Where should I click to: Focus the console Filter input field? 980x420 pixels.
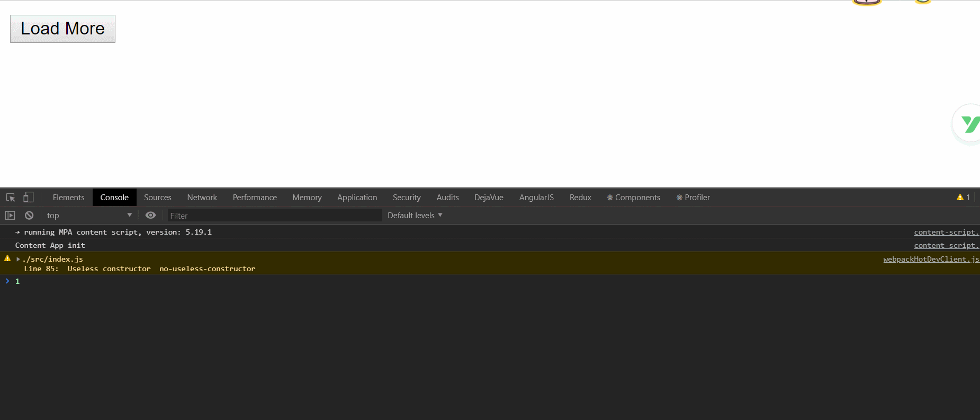tap(275, 216)
